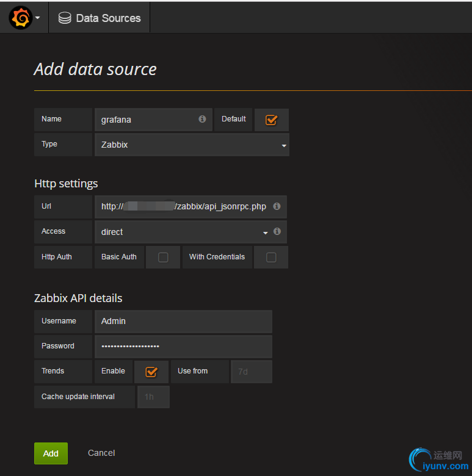
Task: Click the Username label
Action: [59, 321]
